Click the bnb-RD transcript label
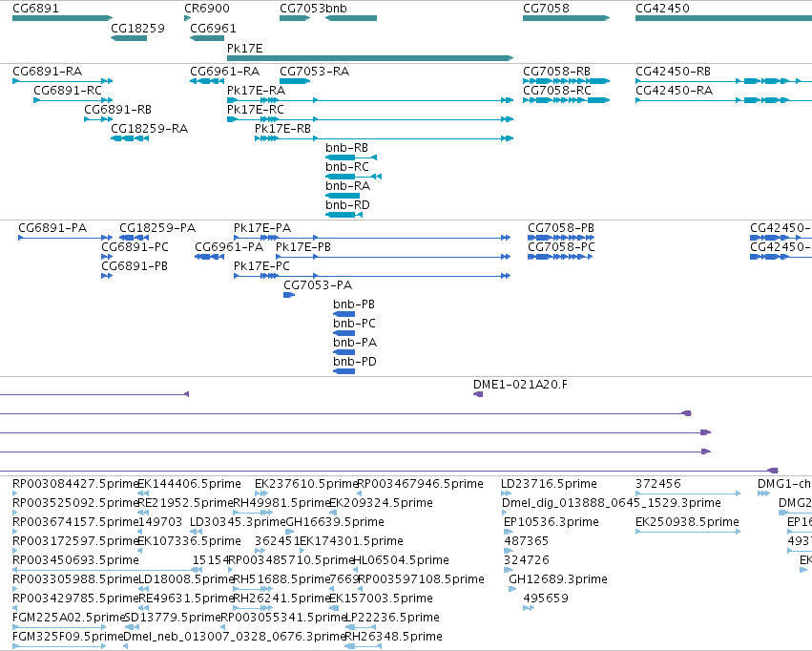The image size is (812, 651). point(347,205)
